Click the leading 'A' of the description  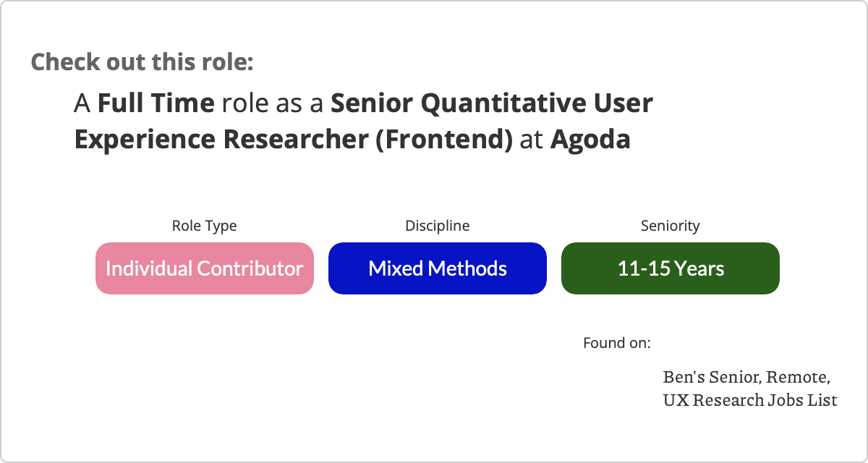(x=82, y=103)
